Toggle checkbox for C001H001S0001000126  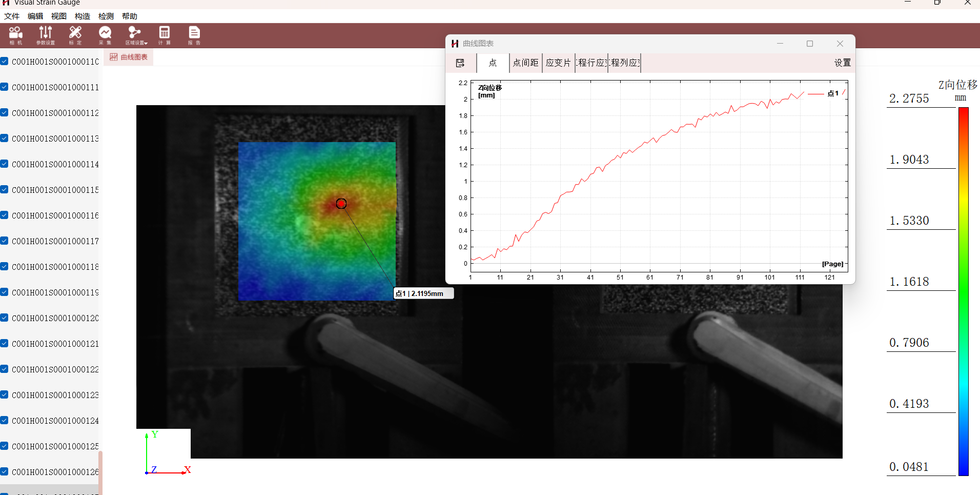pyautogui.click(x=4, y=471)
